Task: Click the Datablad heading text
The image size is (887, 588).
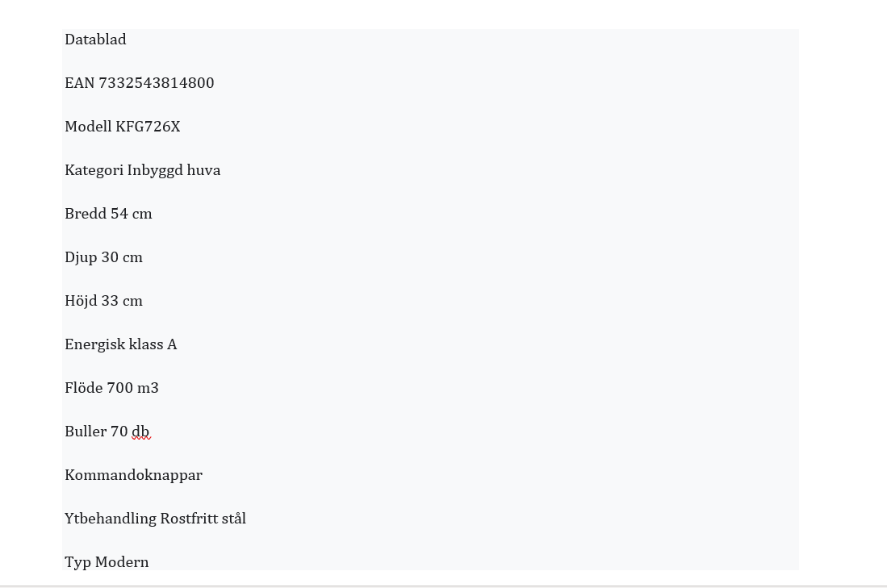Action: point(95,40)
